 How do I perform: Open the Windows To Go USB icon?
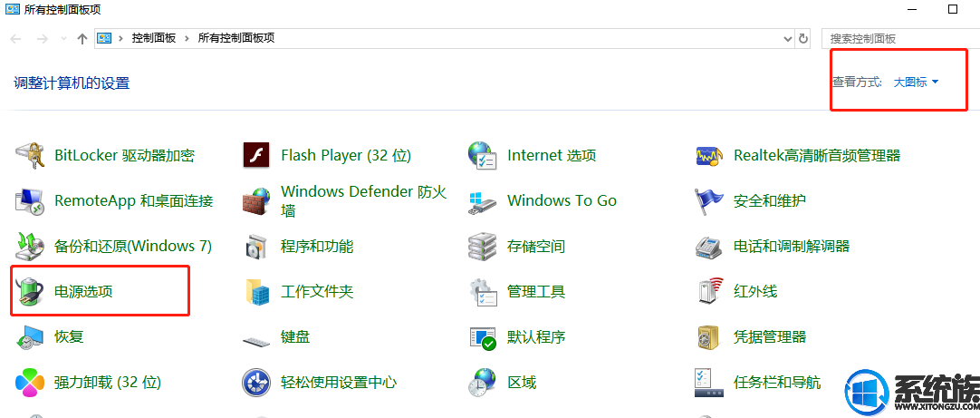(x=482, y=201)
